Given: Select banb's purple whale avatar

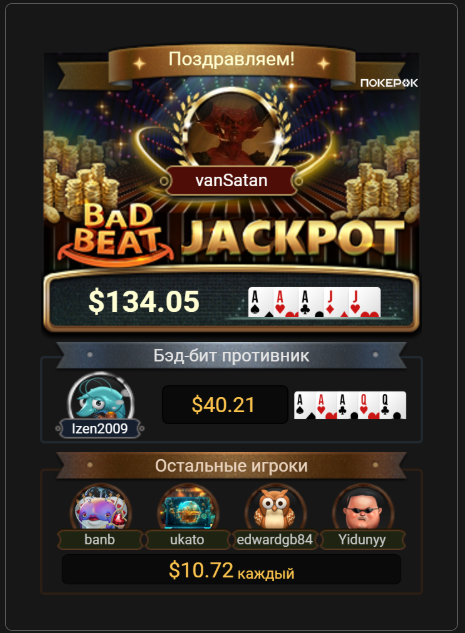Looking at the screenshot, I should point(101,509).
